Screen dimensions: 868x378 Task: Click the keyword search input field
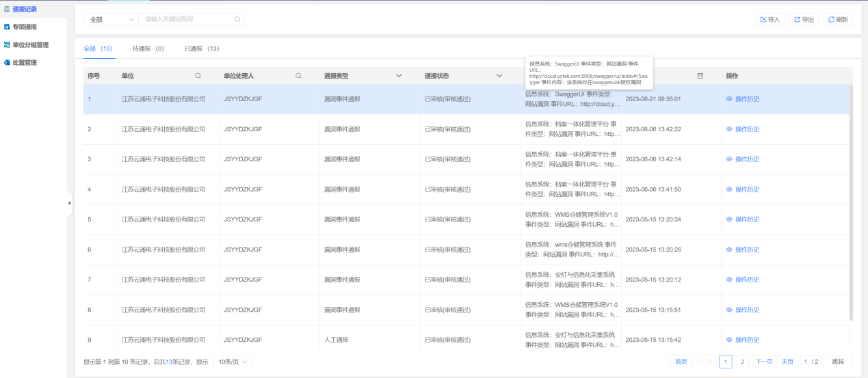coord(185,20)
